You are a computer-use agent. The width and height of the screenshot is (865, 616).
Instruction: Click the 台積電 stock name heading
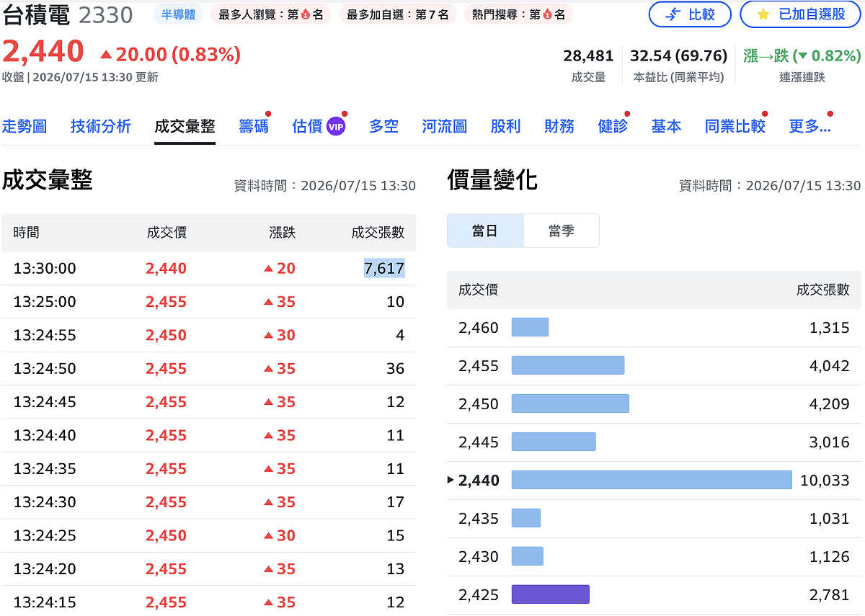click(x=36, y=14)
